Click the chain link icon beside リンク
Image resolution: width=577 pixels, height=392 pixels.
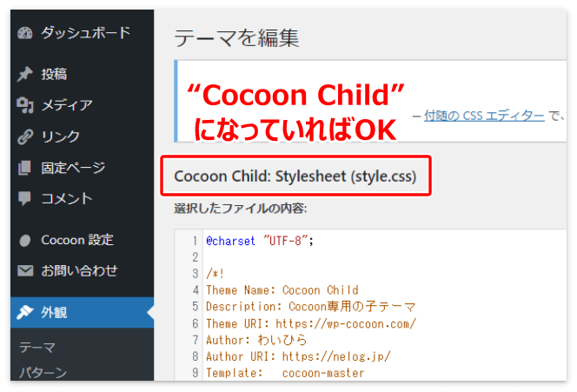25,136
